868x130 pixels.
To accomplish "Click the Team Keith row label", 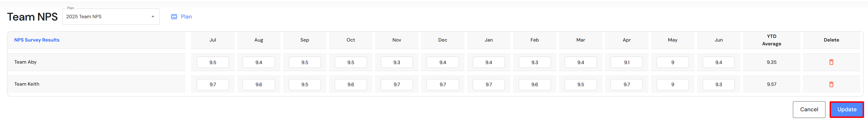I will coord(27,84).
